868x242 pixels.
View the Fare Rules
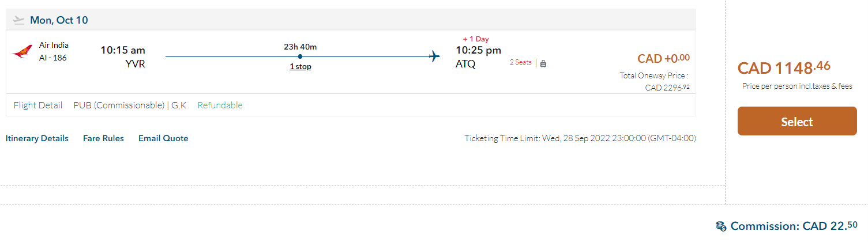tap(103, 138)
